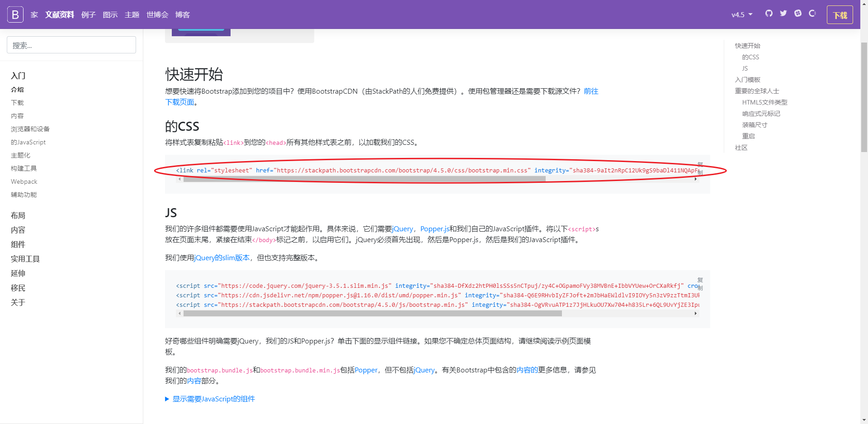868x424 pixels.
Task: Click the Open Collective icon in the navbar
Action: click(x=812, y=14)
